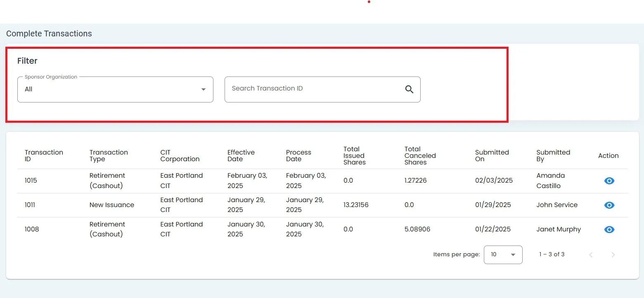The image size is (644, 298).
Task: Click Submitted By column header
Action: 553,155
